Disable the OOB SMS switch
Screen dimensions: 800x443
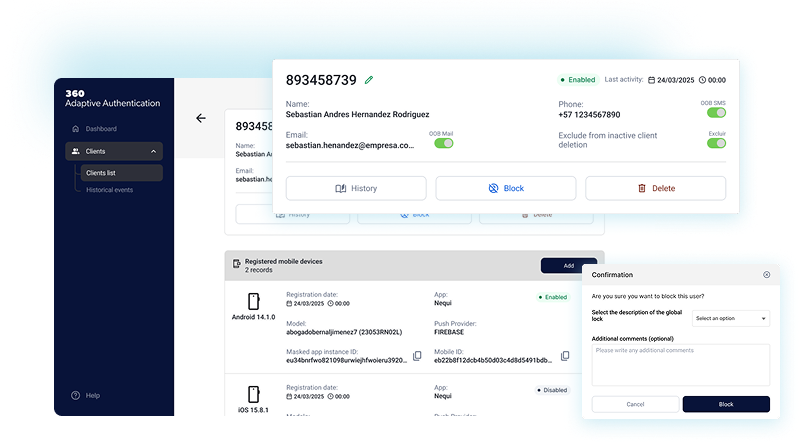coord(716,113)
